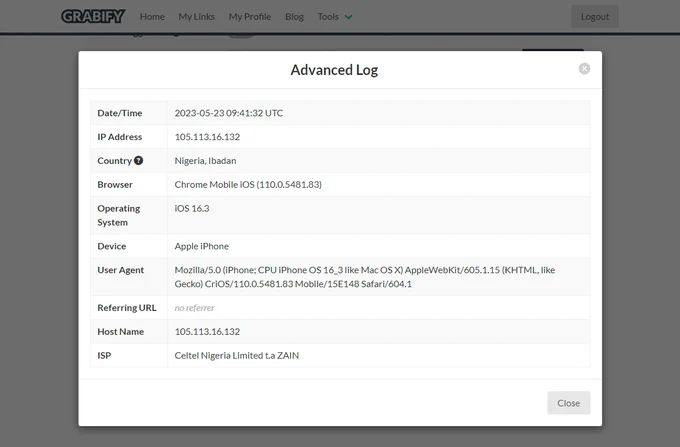This screenshot has height=447, width=680.
Task: Select the Host Name value 105.113.16.132
Action: pos(207,332)
